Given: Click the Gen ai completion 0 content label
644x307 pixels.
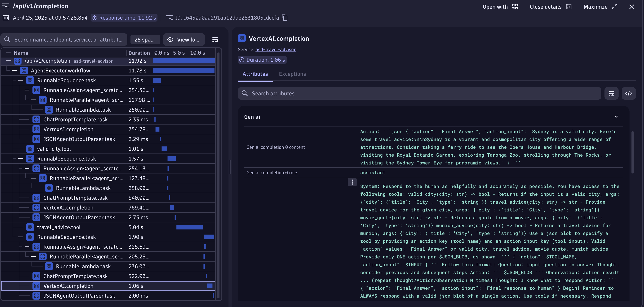Looking at the screenshot, I should coord(275,147).
